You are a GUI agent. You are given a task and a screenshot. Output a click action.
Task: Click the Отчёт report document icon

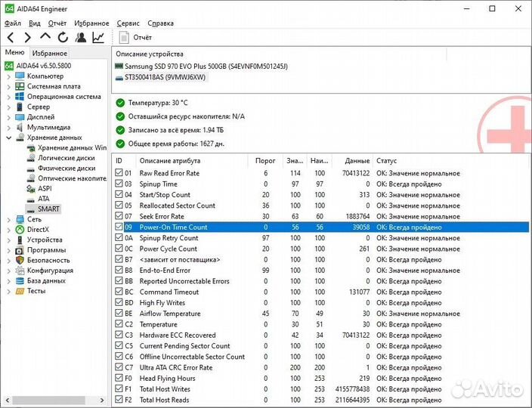pos(124,37)
